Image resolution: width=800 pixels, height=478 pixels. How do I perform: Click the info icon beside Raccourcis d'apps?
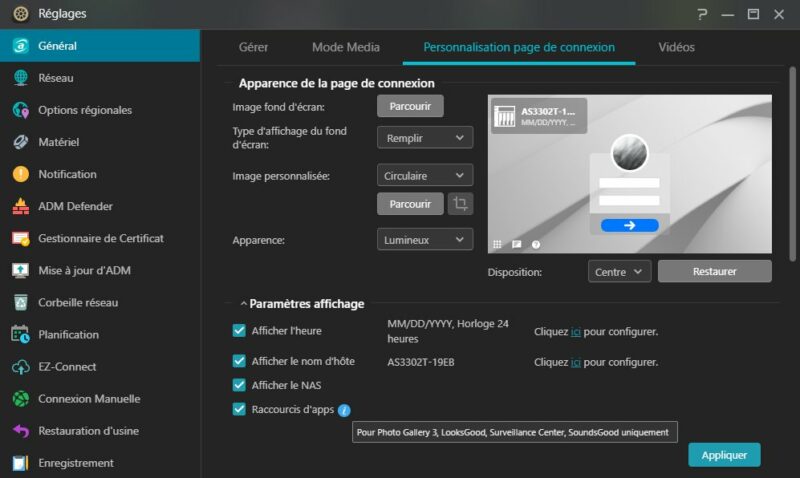click(344, 410)
